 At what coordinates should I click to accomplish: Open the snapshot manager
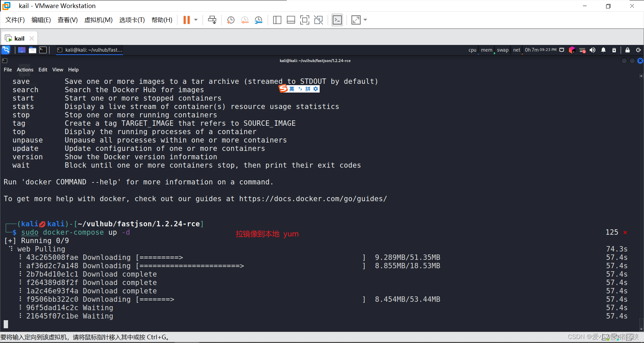(x=258, y=20)
